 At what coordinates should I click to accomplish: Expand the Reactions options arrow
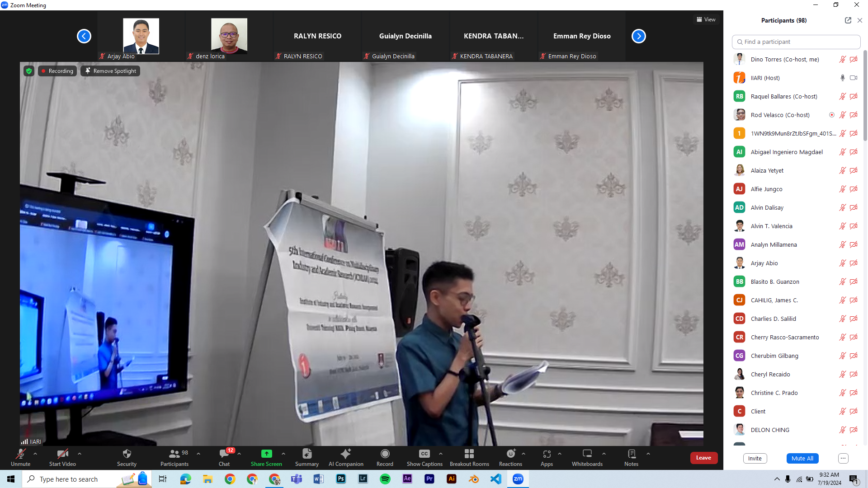point(524,454)
